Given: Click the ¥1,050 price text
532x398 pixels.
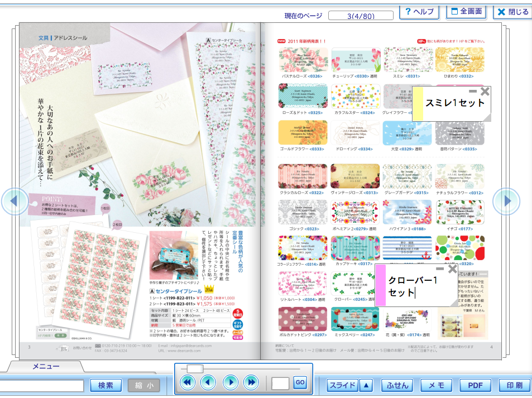Looking at the screenshot, I should (204, 298).
